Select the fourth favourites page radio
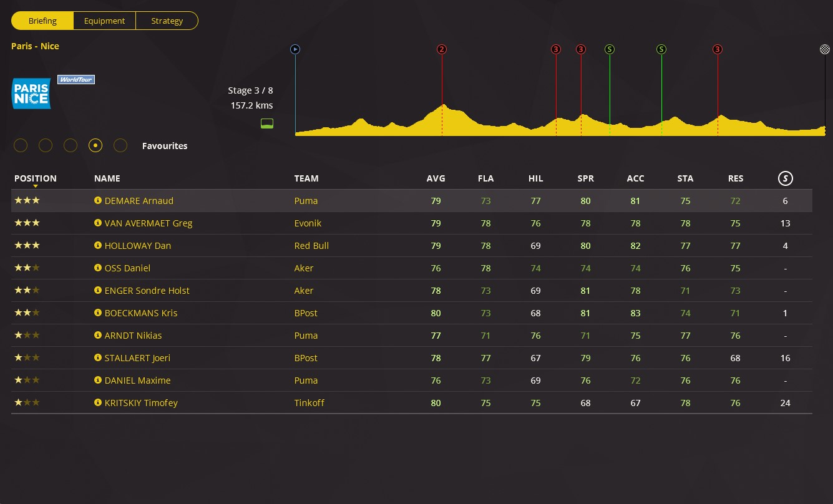 pos(95,145)
